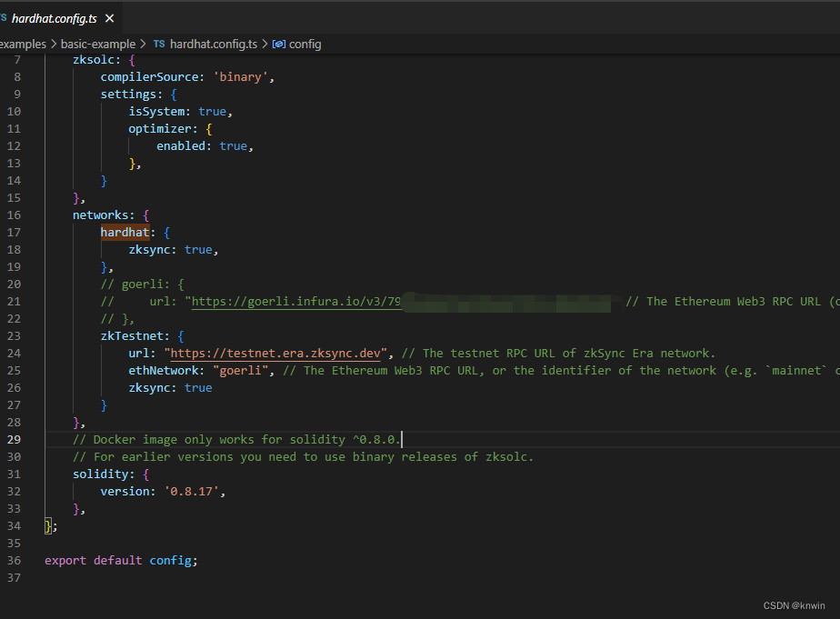Image resolution: width=840 pixels, height=619 pixels.
Task: Click 'zksync: true' under hardhat network
Action: click(x=170, y=250)
